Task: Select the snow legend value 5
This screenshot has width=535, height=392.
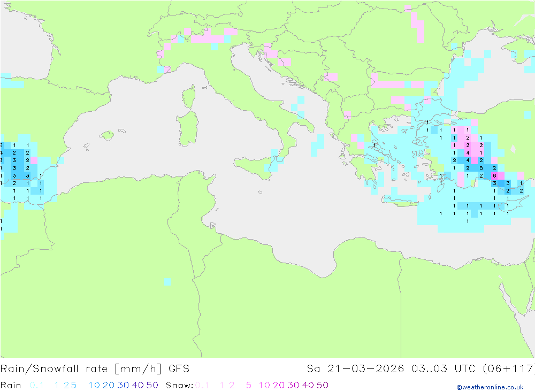Action: click(249, 385)
